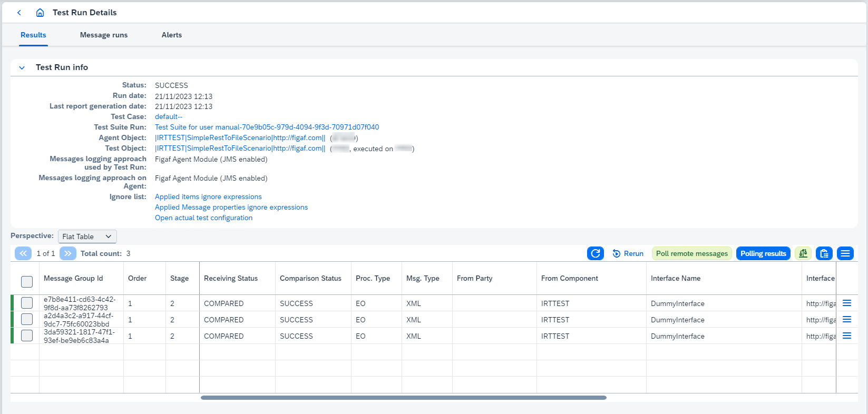
Task: Click the table's horizontal scrollbar
Action: click(x=404, y=398)
